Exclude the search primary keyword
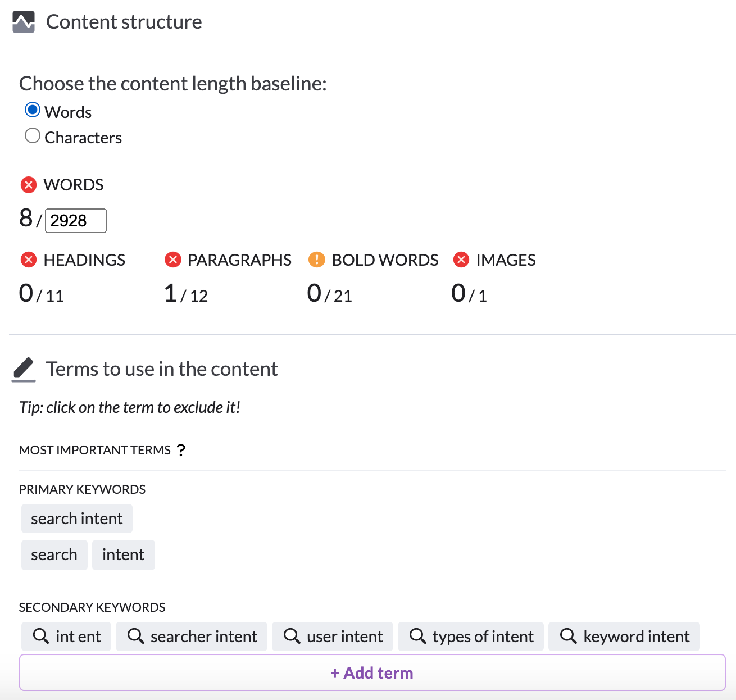The image size is (736, 700). click(54, 554)
